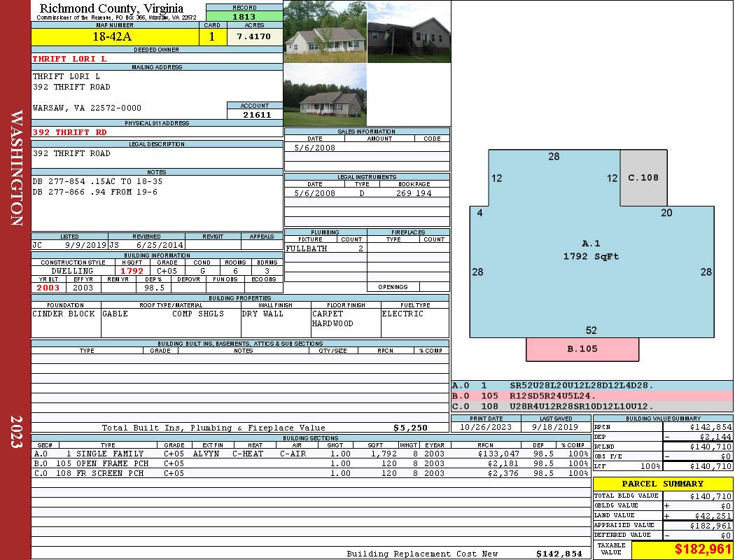This screenshot has height=560, width=735.
Task: Select RPCN summary value $142,854
Action: (710, 428)
